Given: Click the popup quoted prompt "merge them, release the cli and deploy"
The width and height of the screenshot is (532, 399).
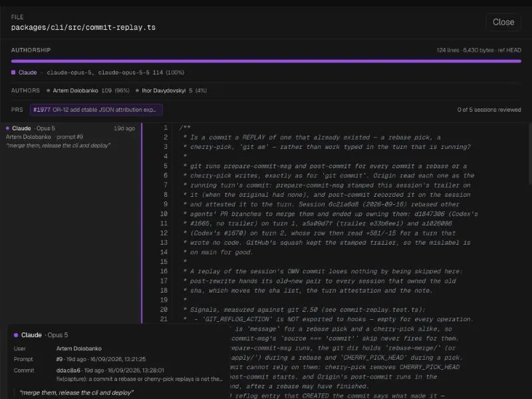Looking at the screenshot, I should tap(76, 392).
